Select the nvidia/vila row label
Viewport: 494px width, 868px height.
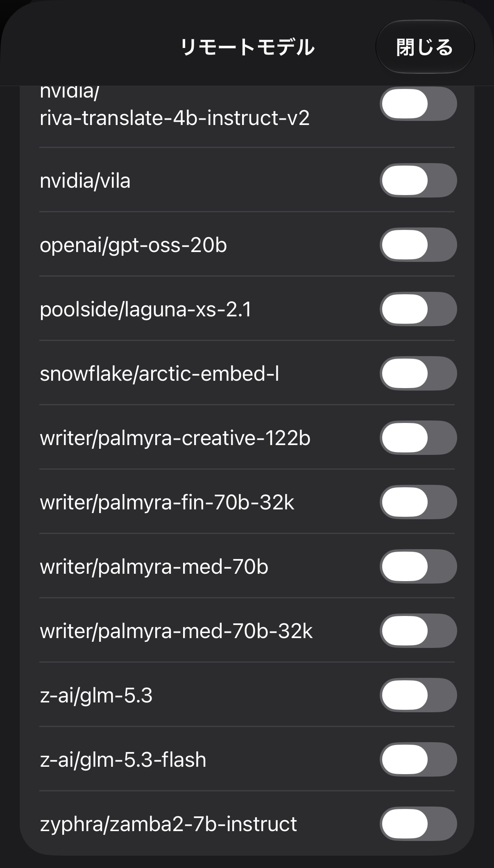click(x=85, y=181)
